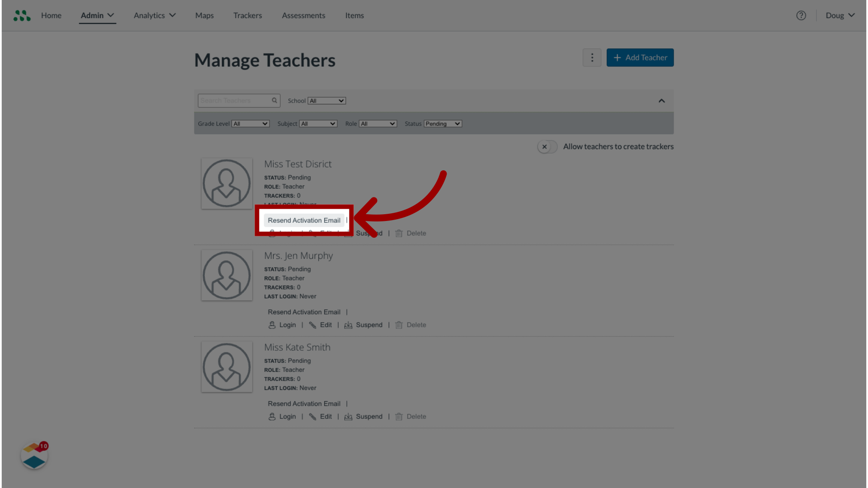This screenshot has width=868, height=488.
Task: Click the help question mark icon
Action: tap(801, 15)
